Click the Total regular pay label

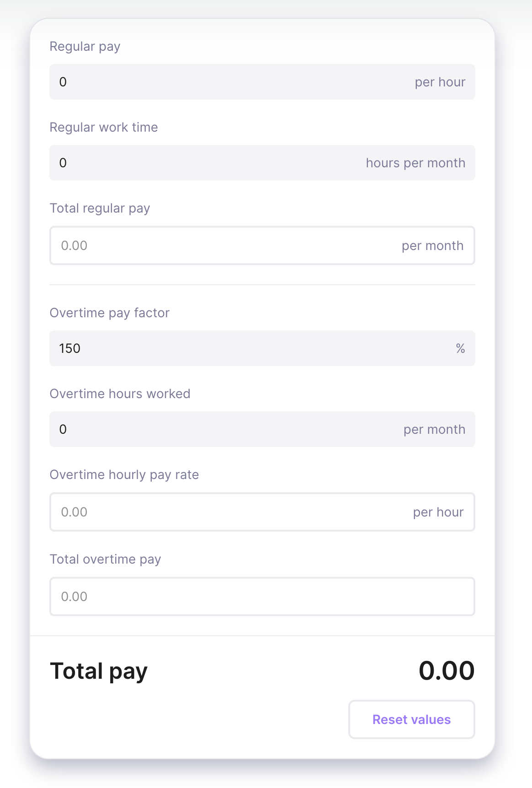pyautogui.click(x=100, y=208)
